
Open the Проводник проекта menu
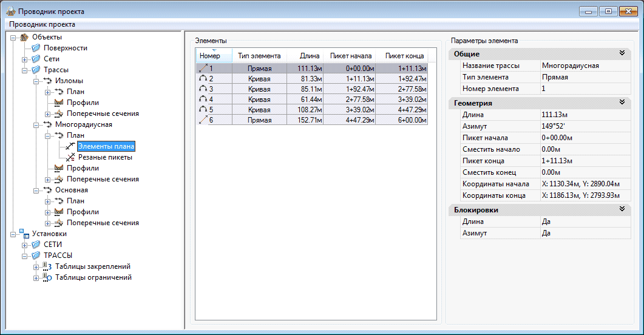coord(42,24)
